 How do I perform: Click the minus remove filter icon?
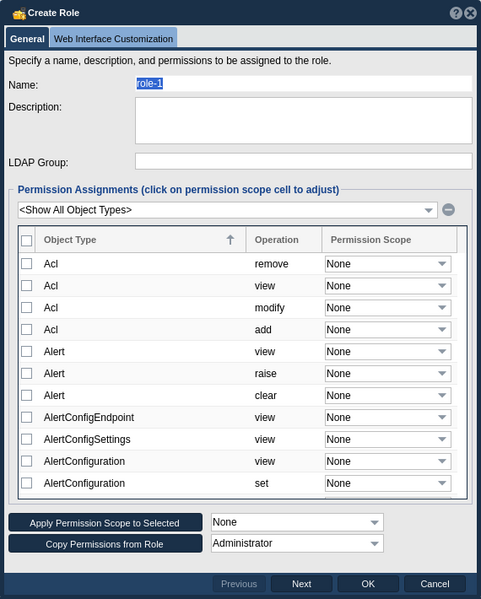pos(449,210)
